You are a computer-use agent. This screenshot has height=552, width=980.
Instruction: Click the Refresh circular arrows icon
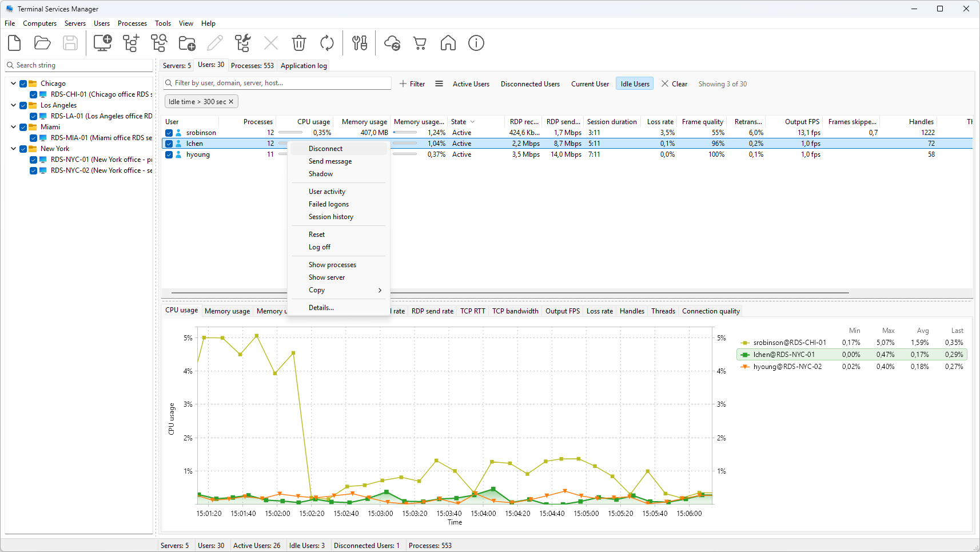[327, 43]
